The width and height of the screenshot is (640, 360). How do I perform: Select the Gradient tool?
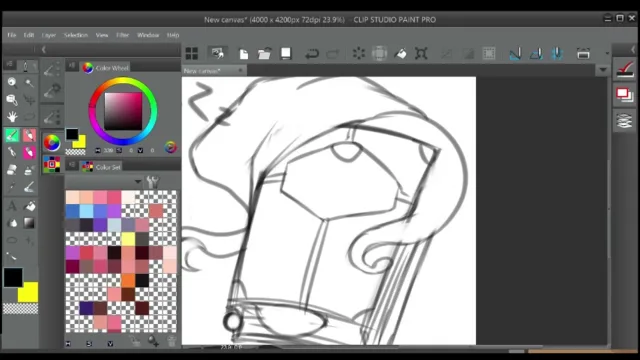pos(29,223)
